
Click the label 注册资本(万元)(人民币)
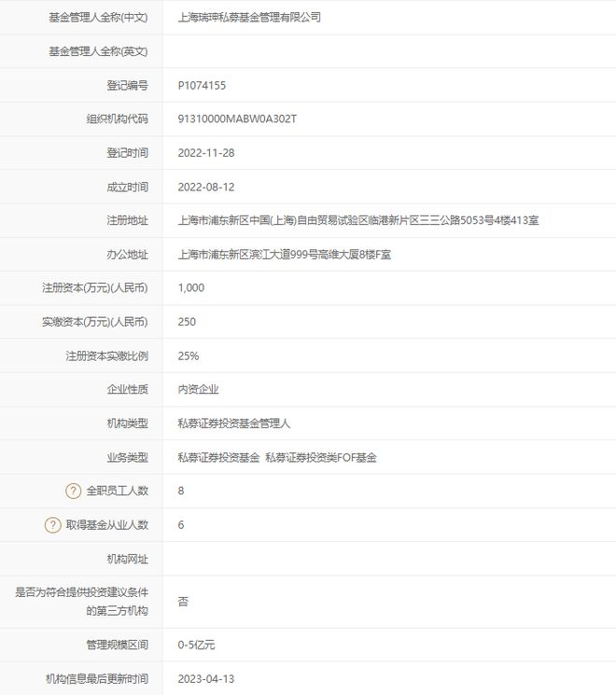95,288
